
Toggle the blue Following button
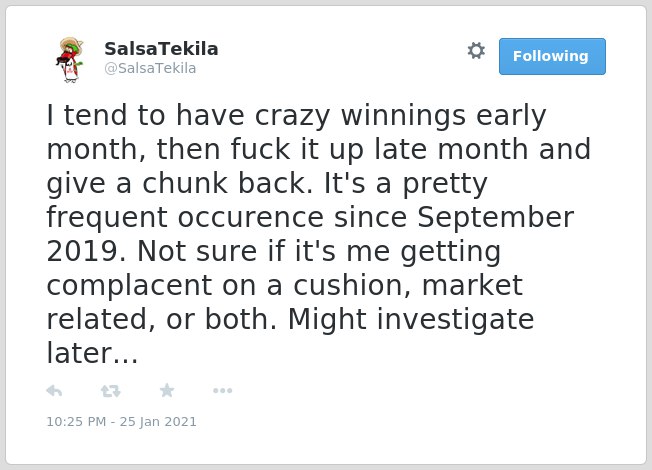(552, 56)
